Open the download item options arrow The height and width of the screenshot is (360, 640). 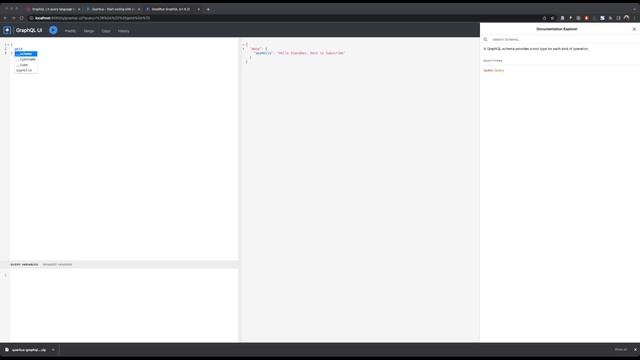[53, 350]
